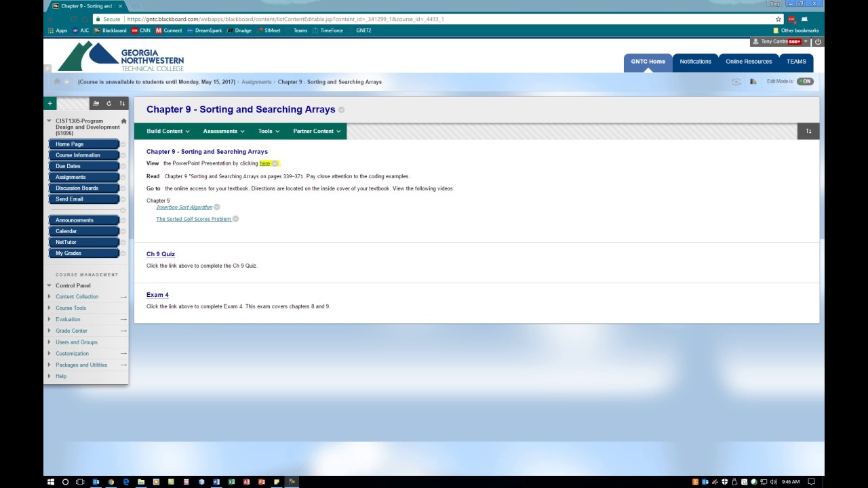Switch to the Notifications tab
This screenshot has width=868, height=488.
(696, 62)
